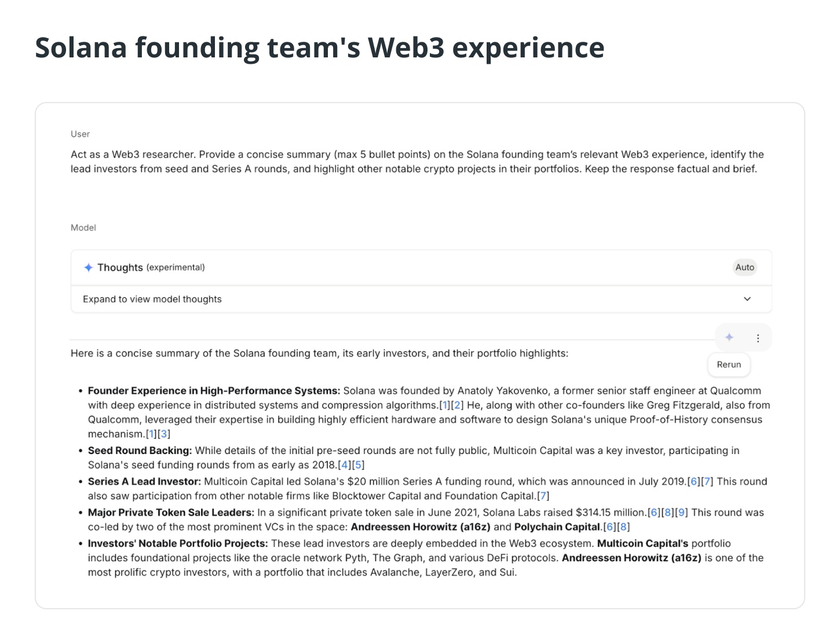Screen dimensions: 840x629
Task: Click the sparkle rerun icon above the response
Action: click(x=729, y=337)
